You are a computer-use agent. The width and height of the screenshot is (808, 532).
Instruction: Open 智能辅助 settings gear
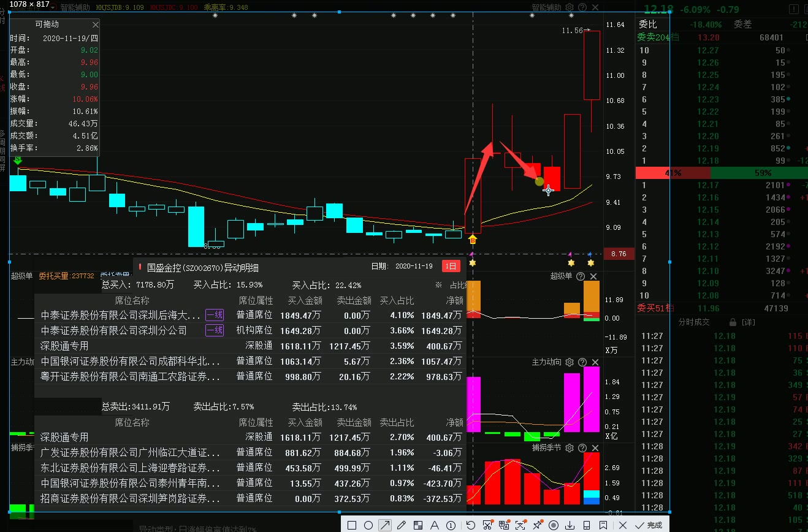[x=570, y=7]
